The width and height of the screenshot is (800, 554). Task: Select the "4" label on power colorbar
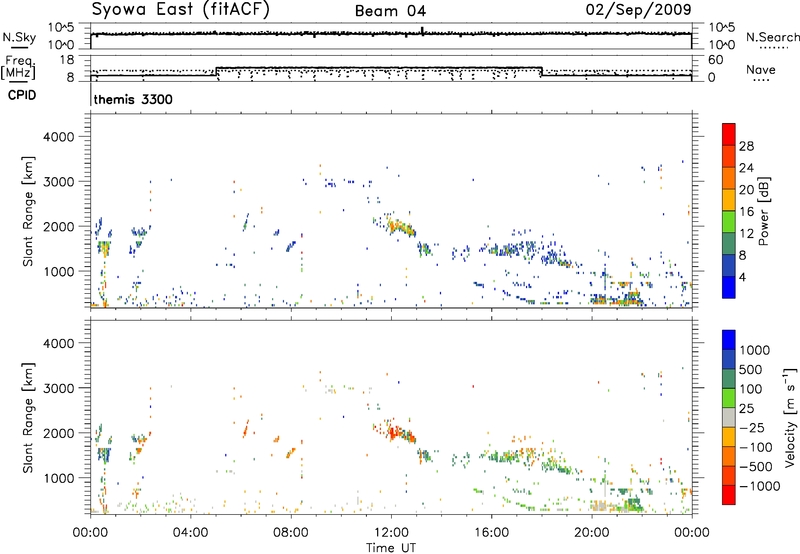[x=743, y=278]
